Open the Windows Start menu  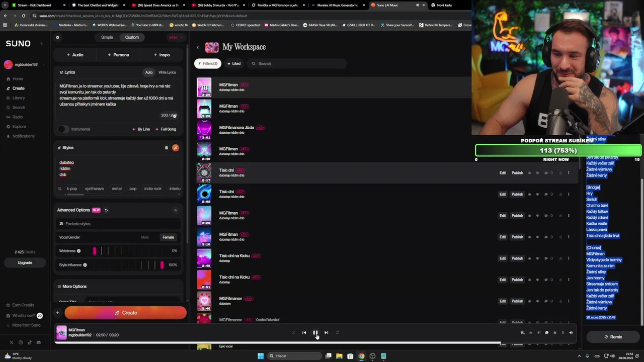point(261,356)
